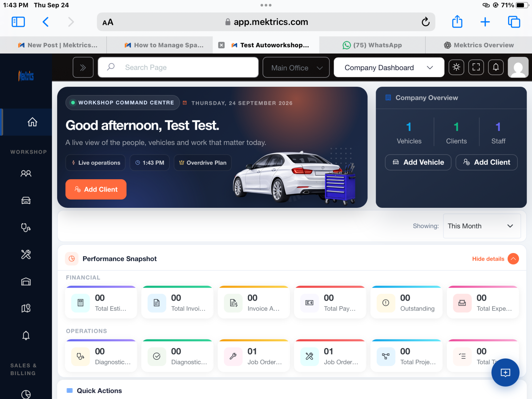
Task: Collapse Performance Snapshot with Hide details
Action: point(495,259)
